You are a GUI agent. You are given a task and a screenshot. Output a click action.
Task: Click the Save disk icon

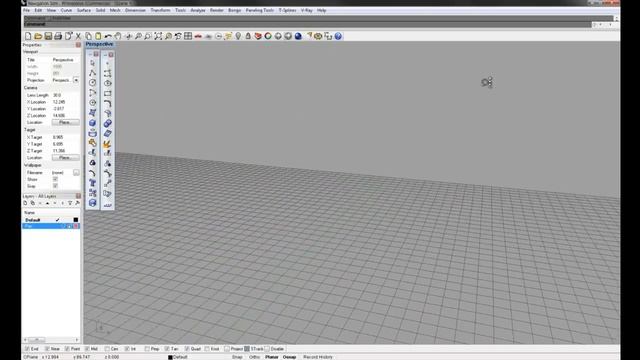48,36
